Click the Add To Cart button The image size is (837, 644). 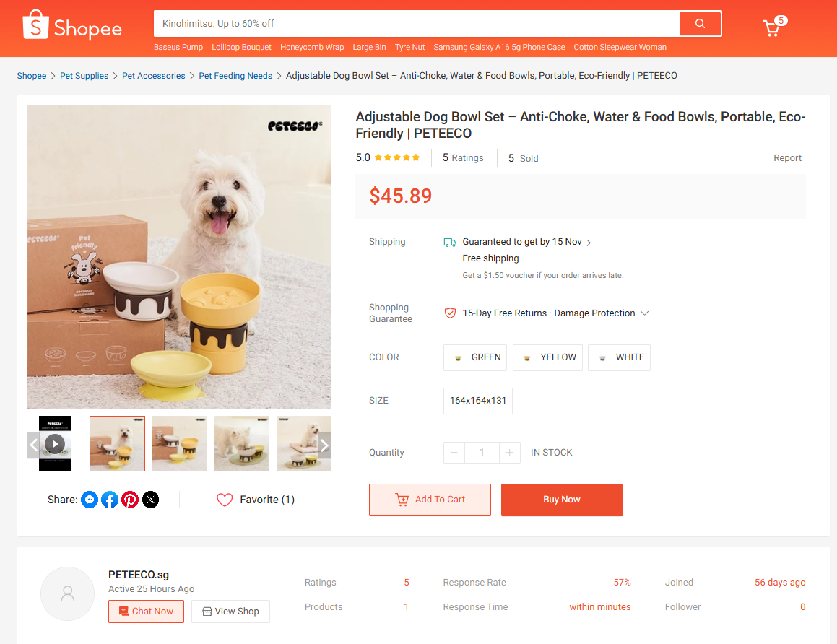pos(430,500)
